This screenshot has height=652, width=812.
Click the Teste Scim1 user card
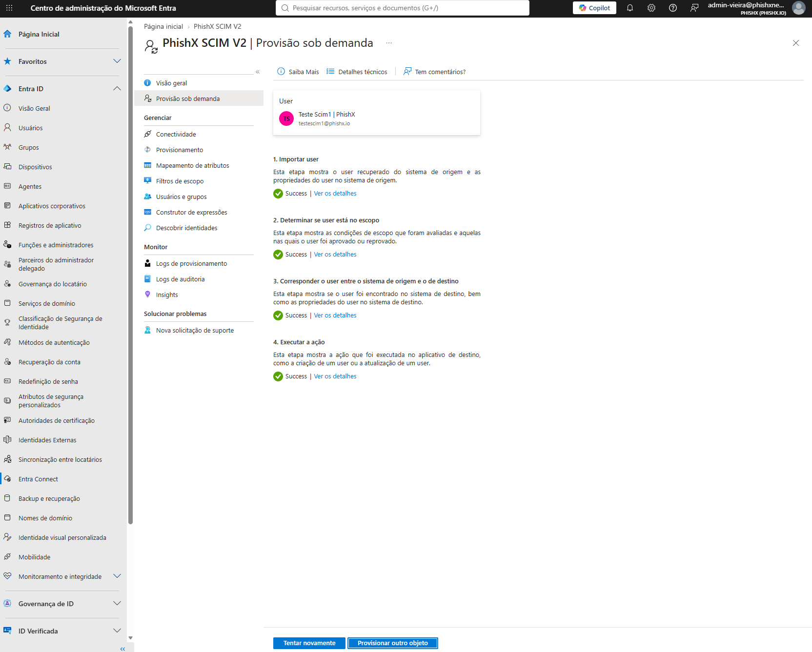click(x=377, y=113)
